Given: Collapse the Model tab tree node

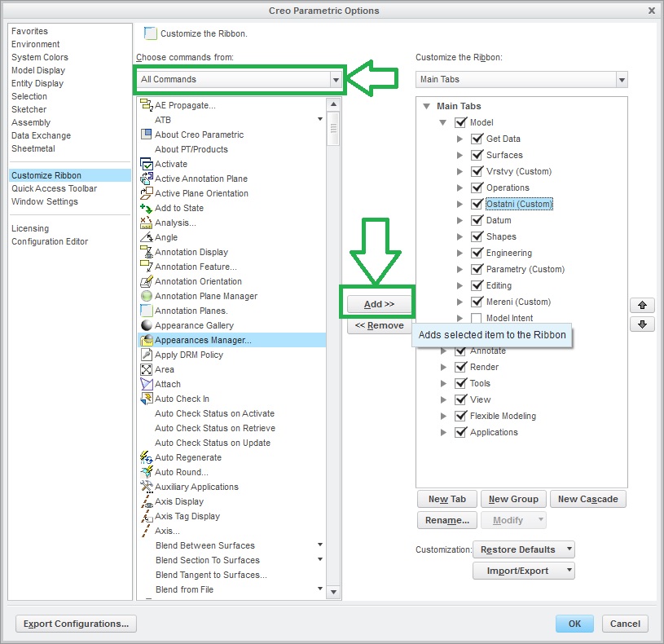Looking at the screenshot, I should pyautogui.click(x=443, y=122).
